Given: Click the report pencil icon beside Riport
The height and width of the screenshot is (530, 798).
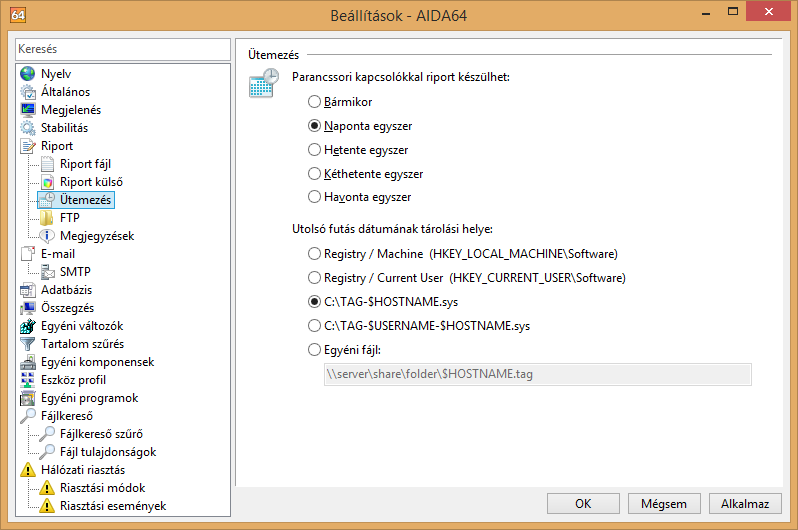Looking at the screenshot, I should 27,146.
